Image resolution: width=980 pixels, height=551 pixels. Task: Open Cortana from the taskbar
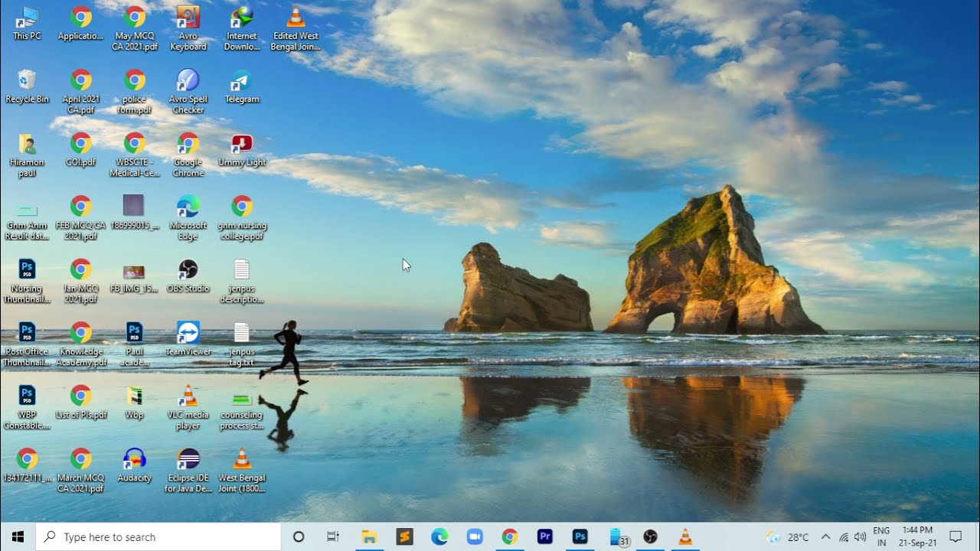click(299, 536)
